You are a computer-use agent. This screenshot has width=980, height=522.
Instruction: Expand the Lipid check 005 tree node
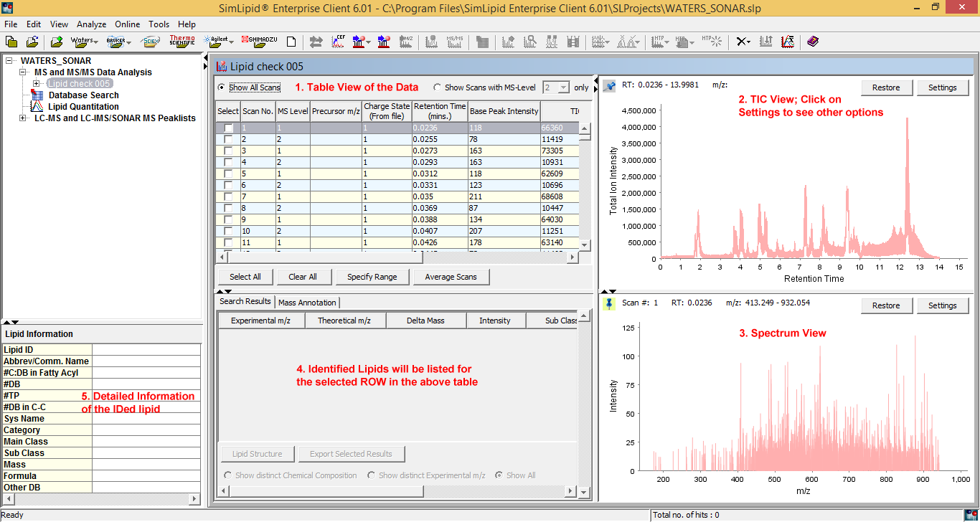pyautogui.click(x=37, y=84)
